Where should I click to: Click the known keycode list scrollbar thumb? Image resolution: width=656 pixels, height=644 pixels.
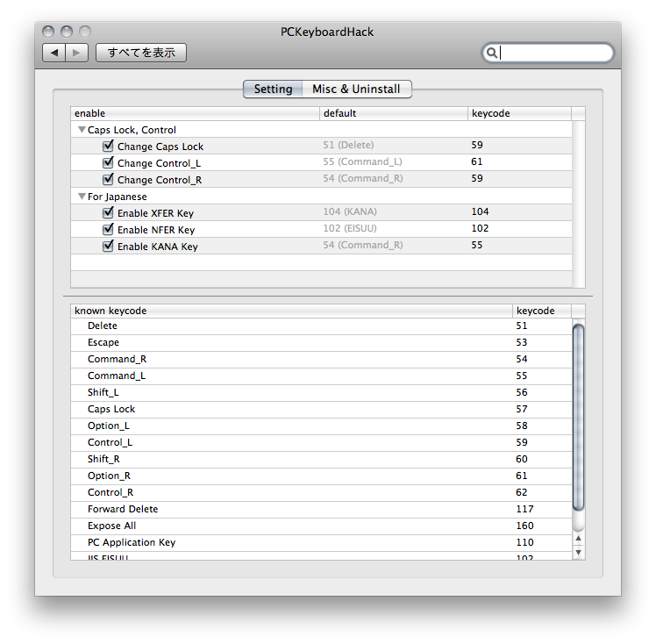click(x=578, y=417)
